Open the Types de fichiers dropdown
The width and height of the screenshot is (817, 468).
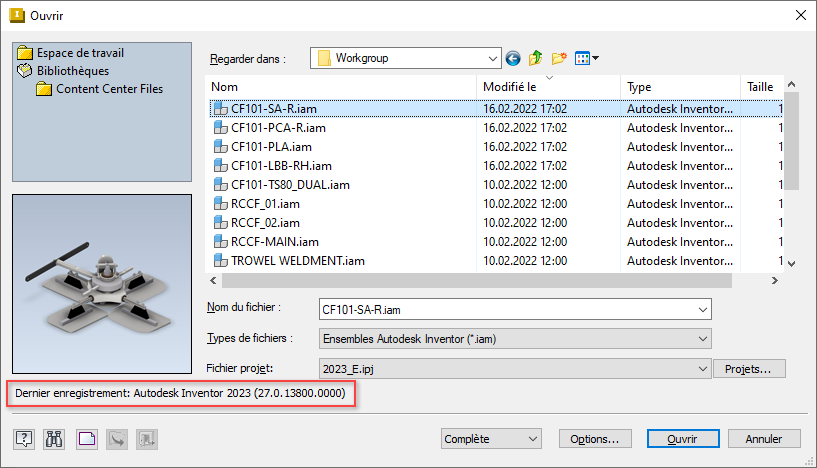pyautogui.click(x=702, y=339)
